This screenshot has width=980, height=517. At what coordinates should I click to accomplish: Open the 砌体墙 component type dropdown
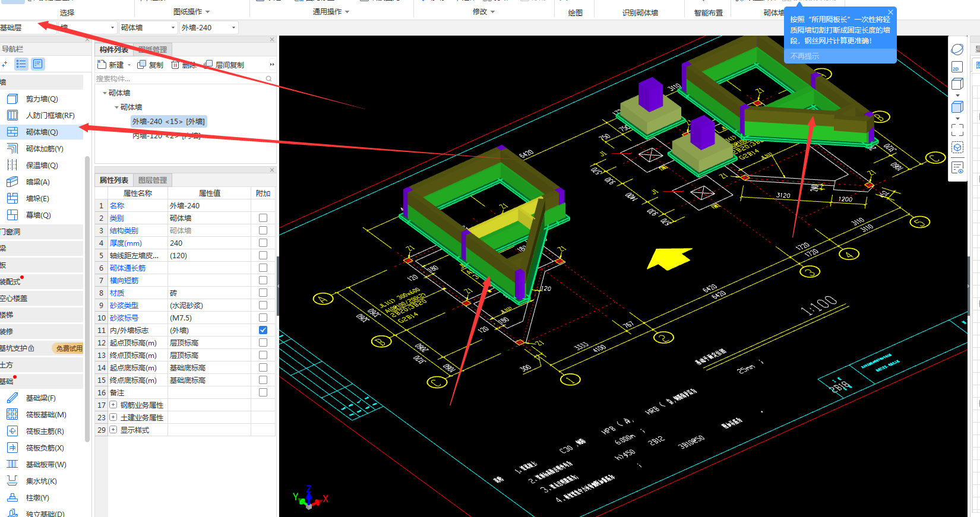[148, 28]
